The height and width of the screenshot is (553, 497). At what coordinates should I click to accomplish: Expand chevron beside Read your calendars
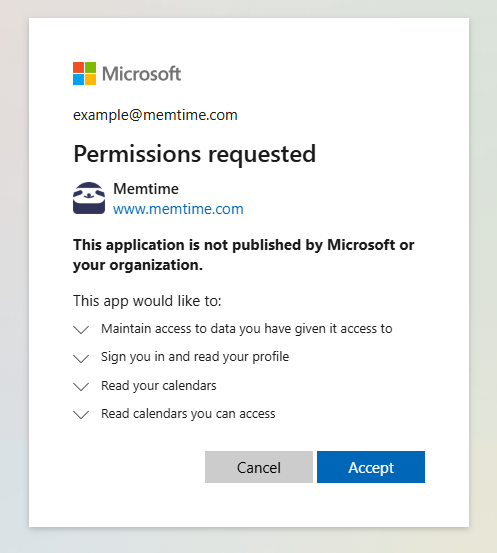(81, 387)
